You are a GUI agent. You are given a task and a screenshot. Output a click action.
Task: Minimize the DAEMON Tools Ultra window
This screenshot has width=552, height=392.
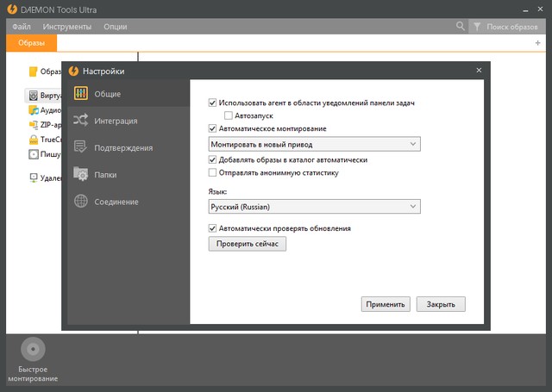[x=525, y=10]
